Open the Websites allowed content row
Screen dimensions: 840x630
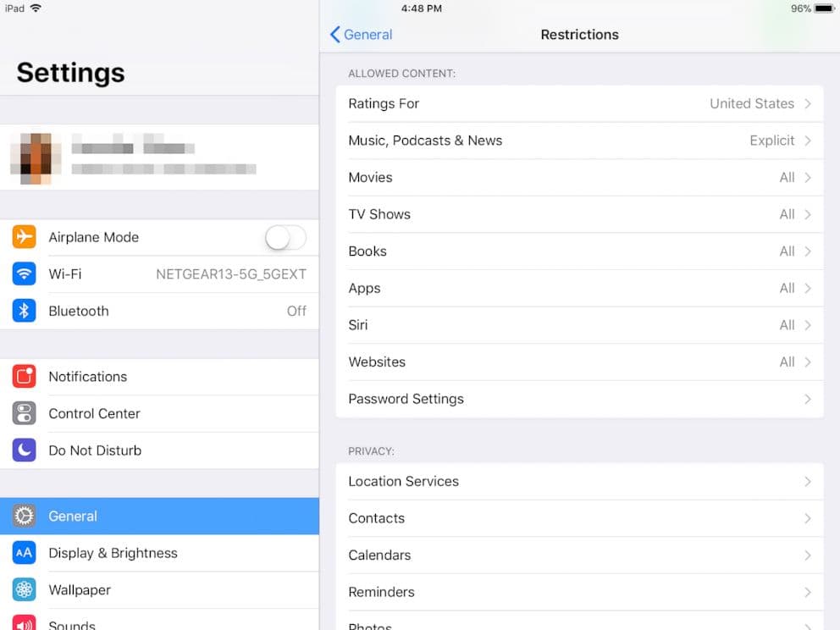pos(579,362)
